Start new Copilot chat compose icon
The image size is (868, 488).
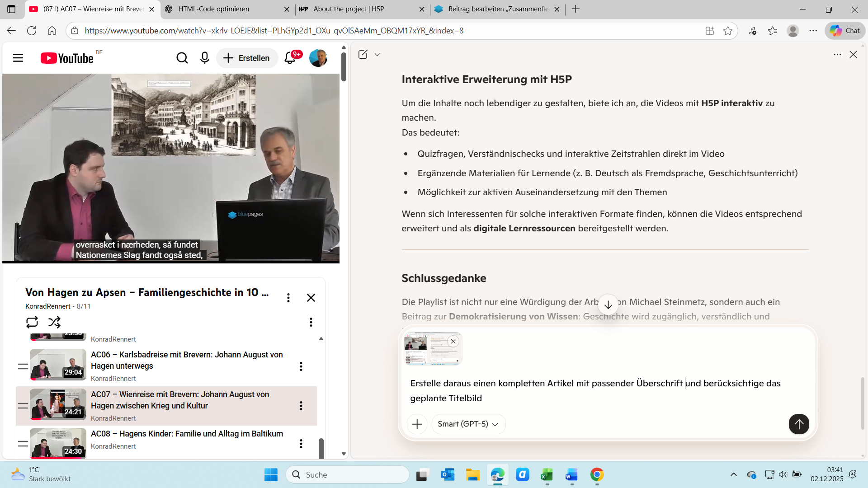pyautogui.click(x=363, y=55)
